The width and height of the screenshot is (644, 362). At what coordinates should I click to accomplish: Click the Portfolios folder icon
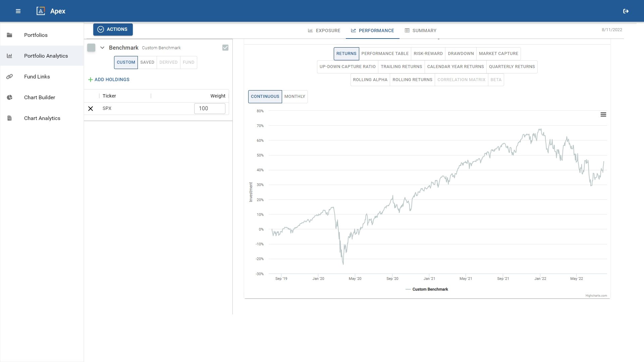pos(9,35)
